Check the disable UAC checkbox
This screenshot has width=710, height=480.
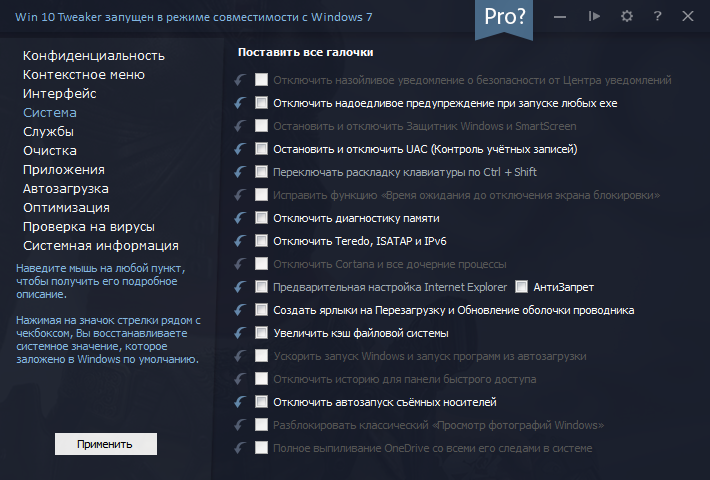[261, 149]
